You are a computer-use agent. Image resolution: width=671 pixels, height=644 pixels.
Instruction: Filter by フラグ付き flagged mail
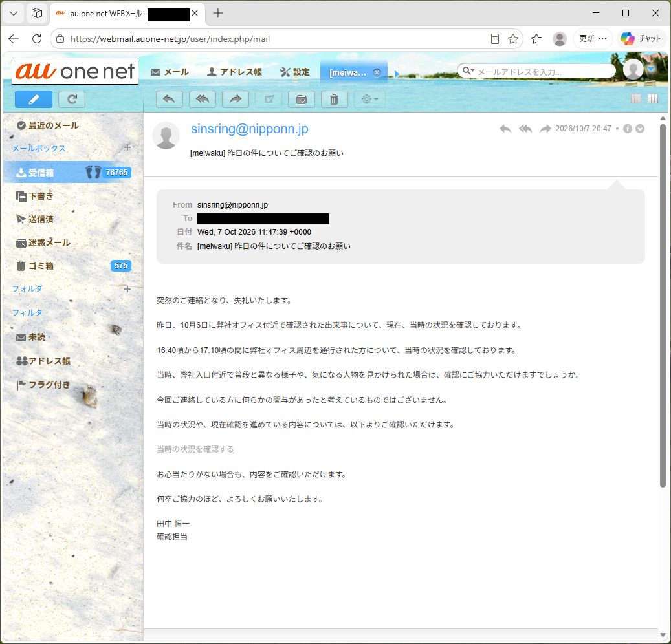click(x=43, y=385)
